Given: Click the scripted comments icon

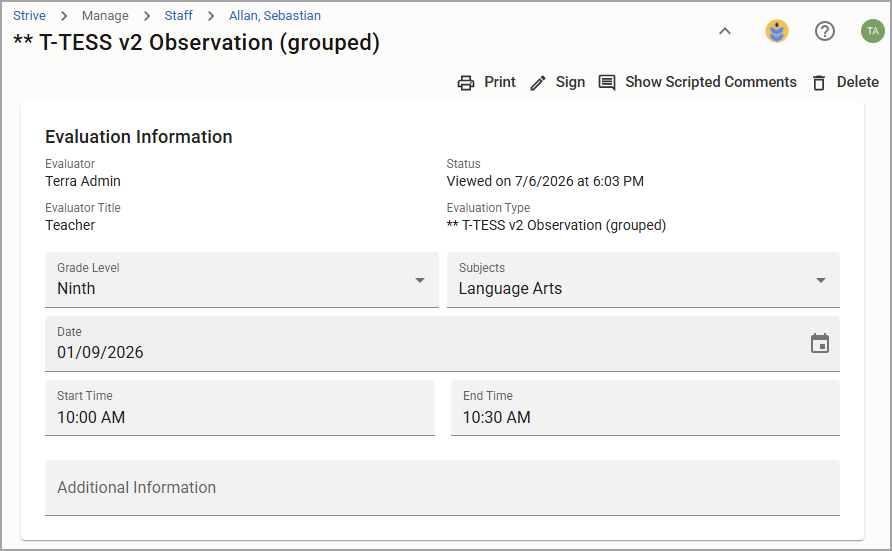Looking at the screenshot, I should 607,83.
